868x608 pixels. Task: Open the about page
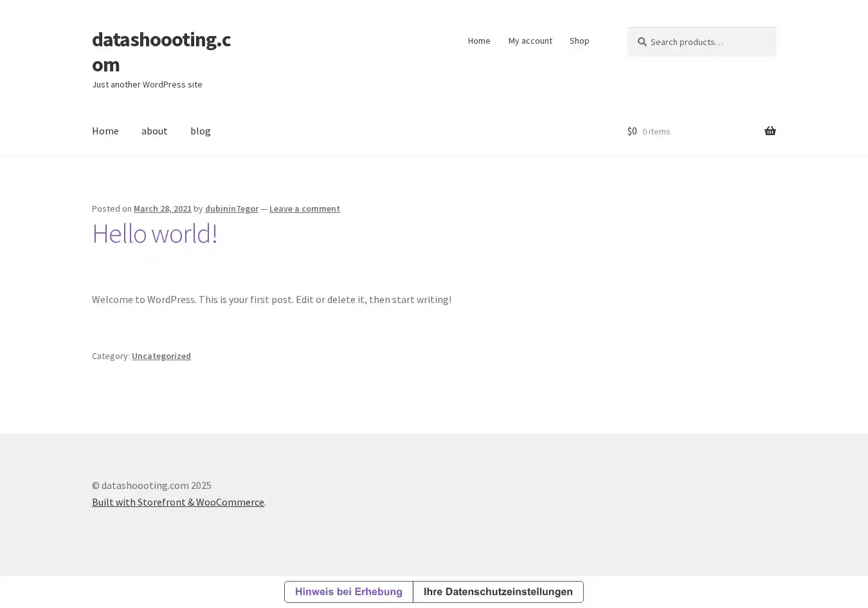coord(154,131)
